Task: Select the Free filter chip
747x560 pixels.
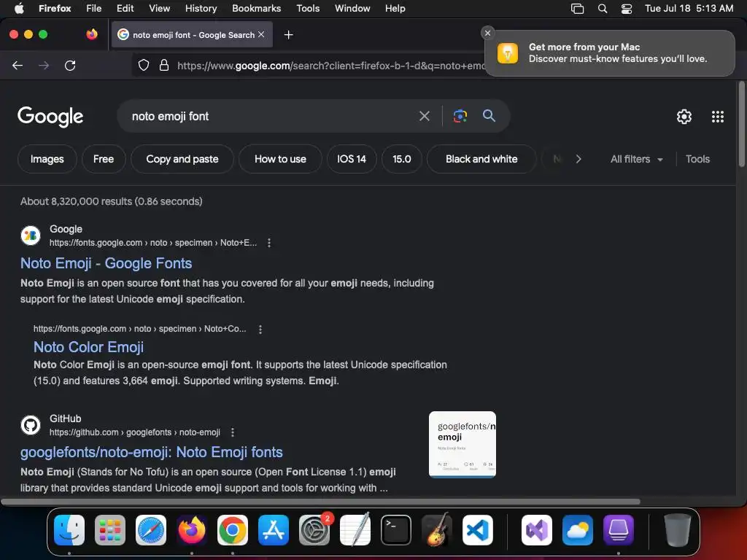Action: [x=104, y=159]
